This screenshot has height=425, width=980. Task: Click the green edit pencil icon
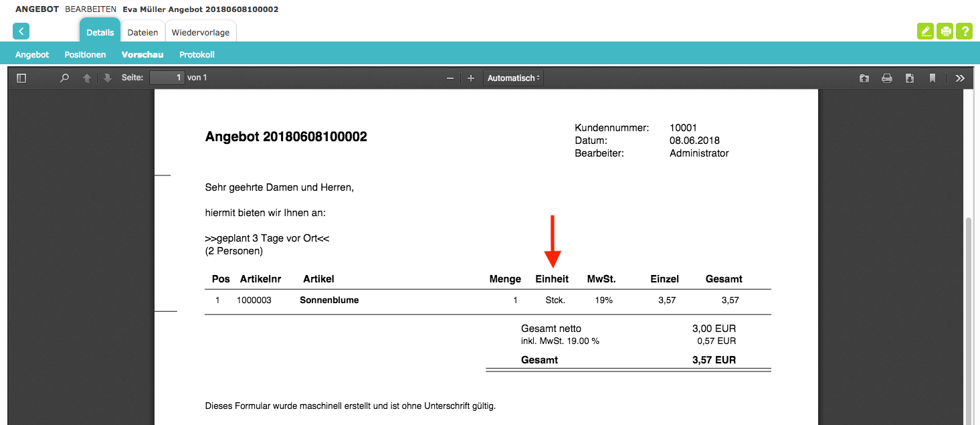[925, 31]
